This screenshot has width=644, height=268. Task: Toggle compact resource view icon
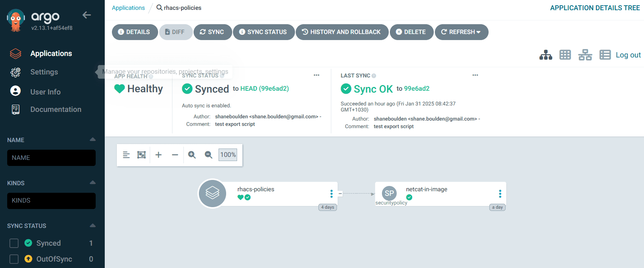126,155
